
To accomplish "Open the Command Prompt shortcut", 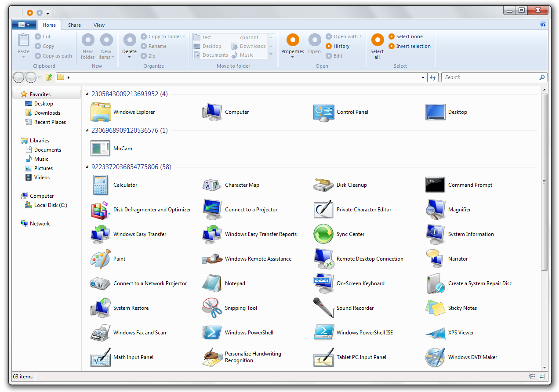I will [436, 185].
